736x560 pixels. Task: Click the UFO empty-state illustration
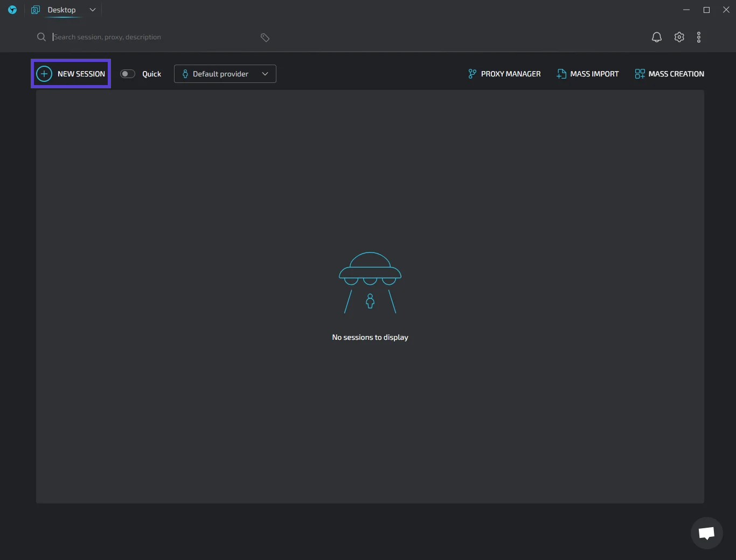(x=370, y=282)
